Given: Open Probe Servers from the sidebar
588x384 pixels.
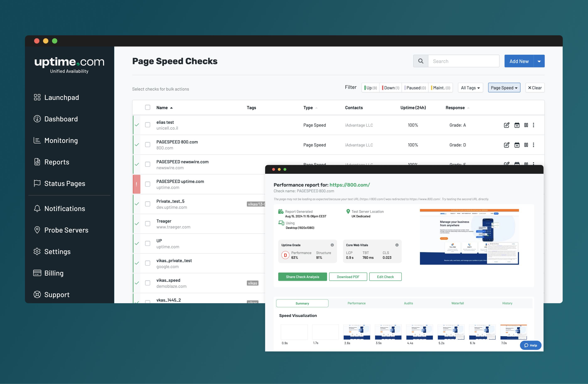Looking at the screenshot, I should 66,230.
